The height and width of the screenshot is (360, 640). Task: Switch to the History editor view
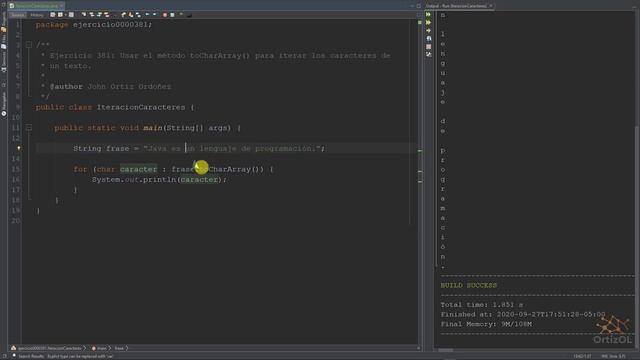(x=37, y=15)
